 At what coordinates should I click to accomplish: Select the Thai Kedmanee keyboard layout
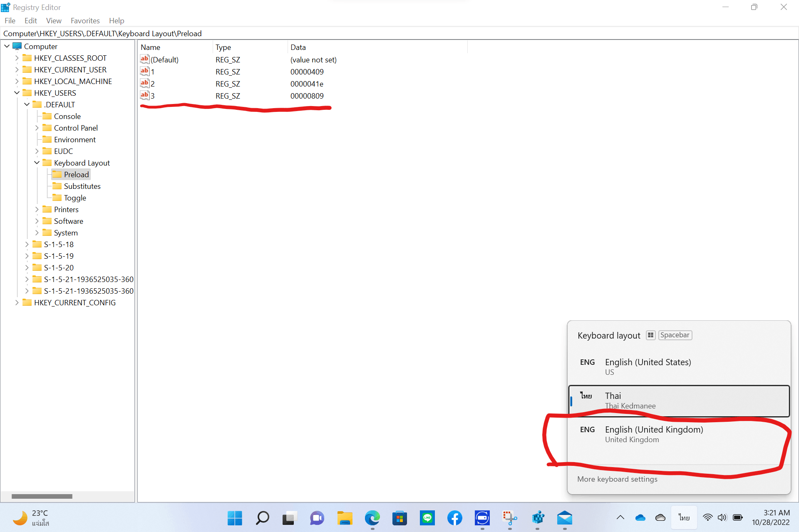coord(678,401)
